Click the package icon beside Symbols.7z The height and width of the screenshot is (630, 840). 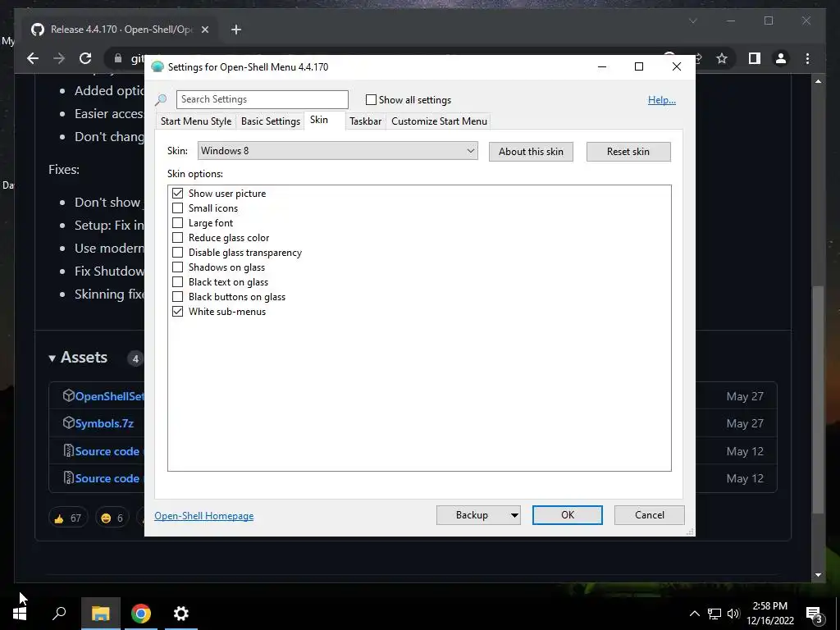[x=69, y=423]
